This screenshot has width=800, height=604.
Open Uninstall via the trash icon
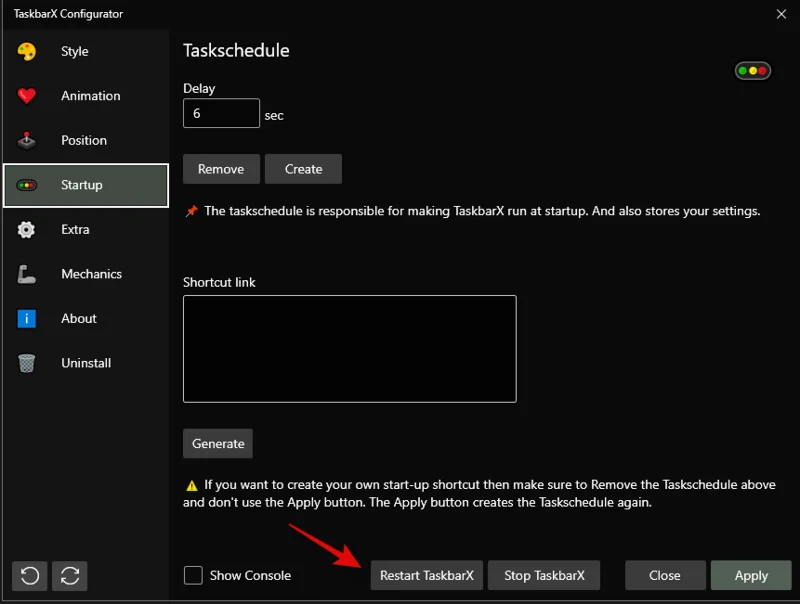pos(28,363)
